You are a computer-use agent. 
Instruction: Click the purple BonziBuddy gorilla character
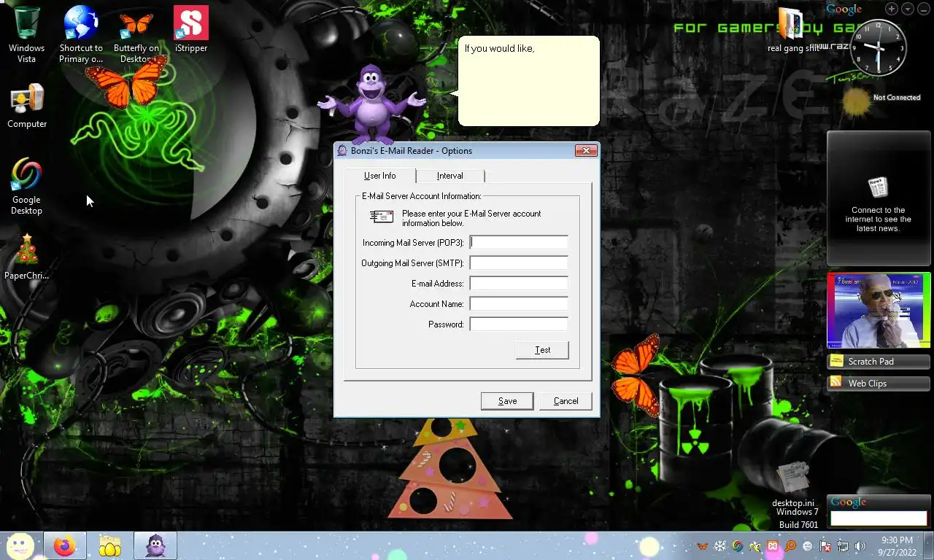pyautogui.click(x=372, y=104)
